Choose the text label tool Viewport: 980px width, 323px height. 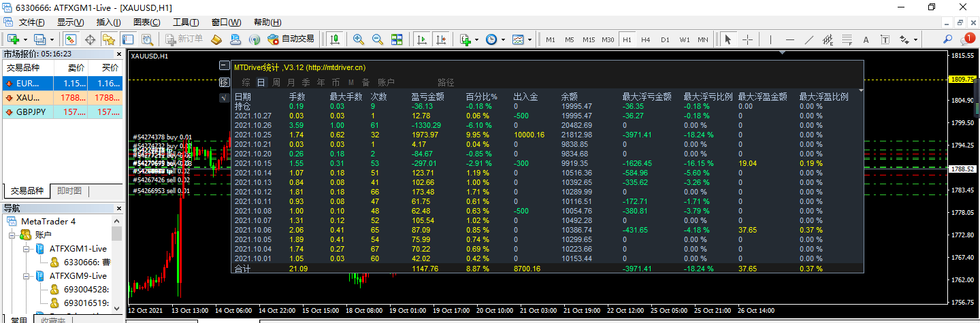click(866, 39)
